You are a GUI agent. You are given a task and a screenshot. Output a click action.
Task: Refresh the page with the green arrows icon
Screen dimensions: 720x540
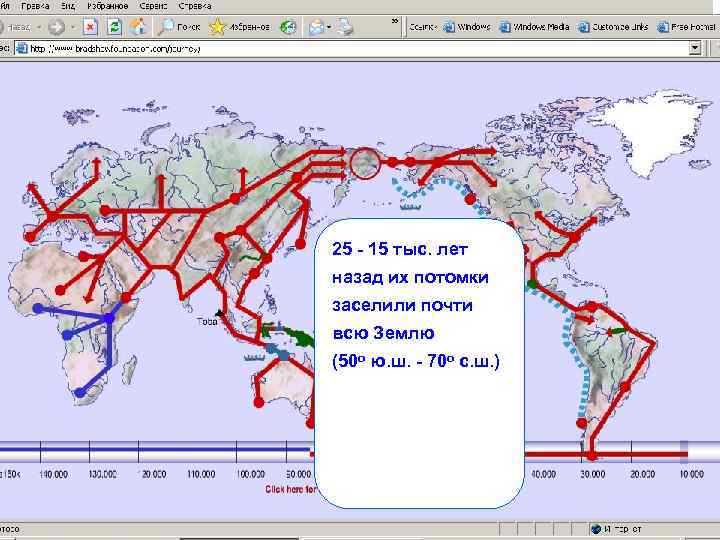tap(114, 27)
